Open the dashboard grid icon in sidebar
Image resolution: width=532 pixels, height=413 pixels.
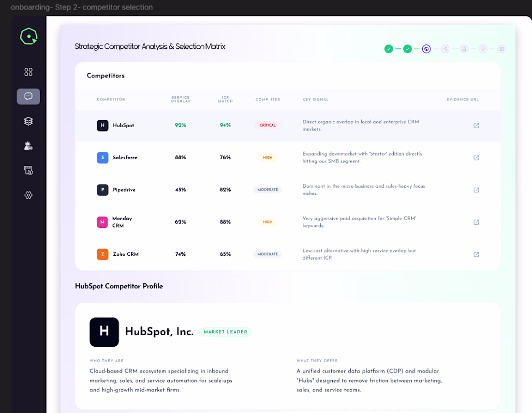click(x=29, y=72)
